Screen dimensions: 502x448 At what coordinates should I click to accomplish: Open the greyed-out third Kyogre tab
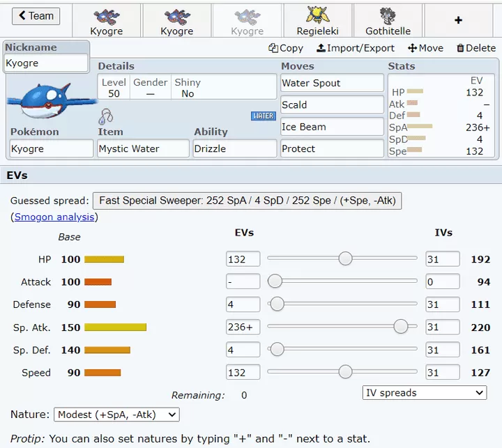tap(247, 21)
